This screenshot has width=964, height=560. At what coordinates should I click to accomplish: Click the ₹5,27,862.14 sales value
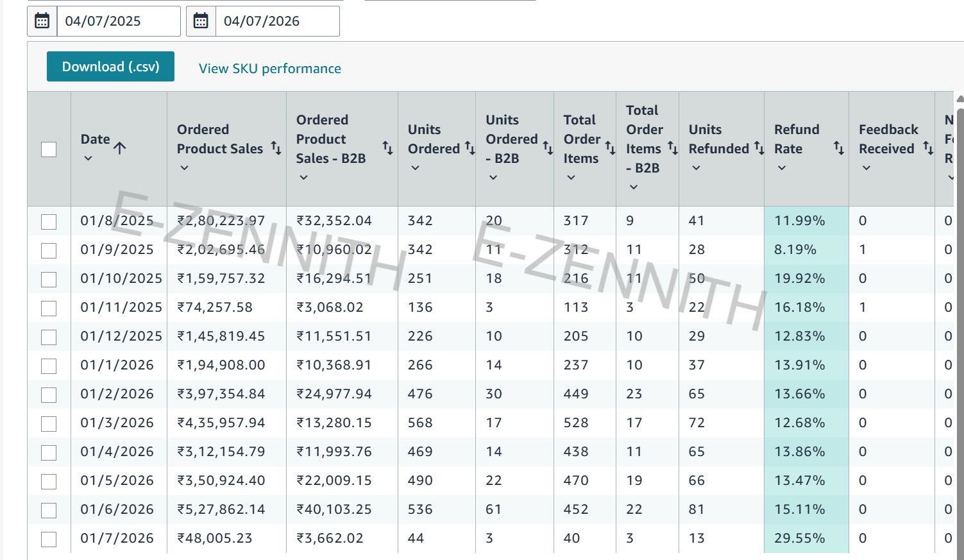(x=221, y=509)
